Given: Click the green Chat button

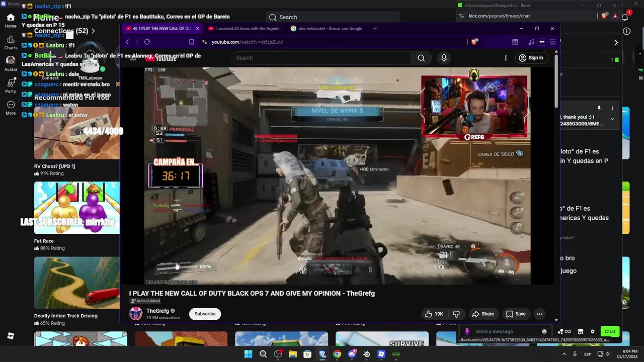Looking at the screenshot, I should [x=610, y=331].
